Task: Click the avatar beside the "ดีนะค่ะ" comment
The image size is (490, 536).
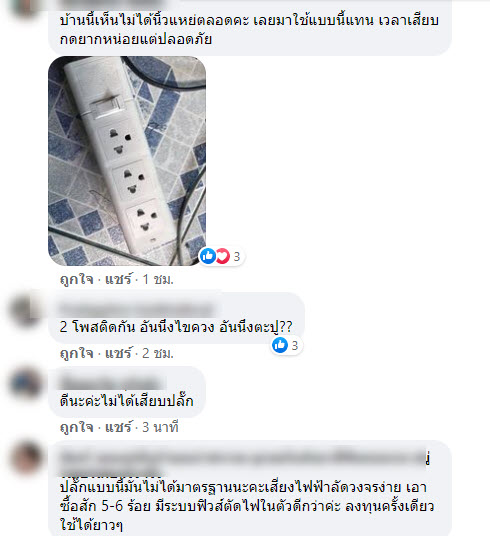Action: point(26,384)
